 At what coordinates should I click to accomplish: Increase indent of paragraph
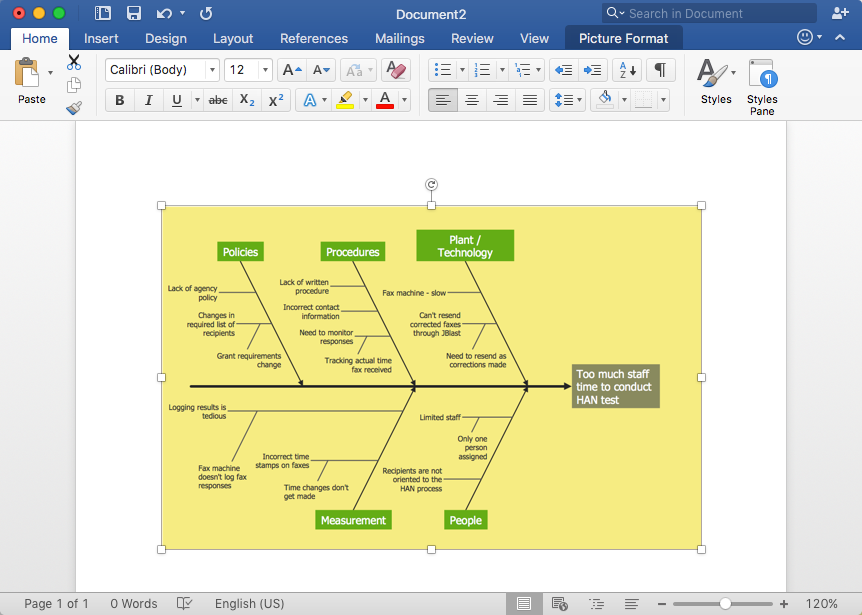pos(593,70)
